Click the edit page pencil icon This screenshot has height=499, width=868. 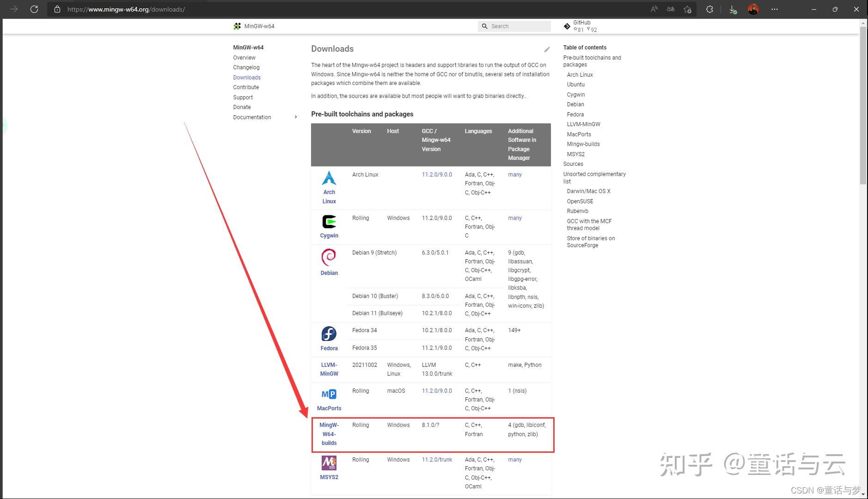click(547, 49)
